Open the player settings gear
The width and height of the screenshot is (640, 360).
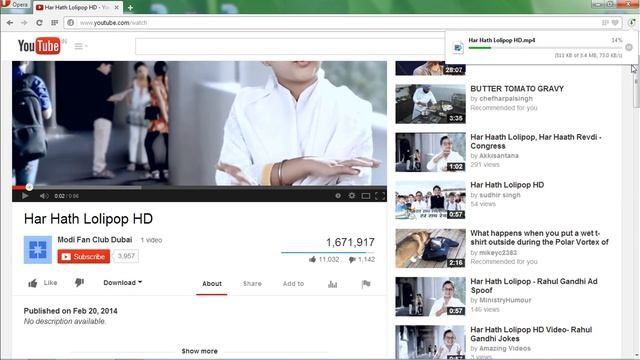351,196
